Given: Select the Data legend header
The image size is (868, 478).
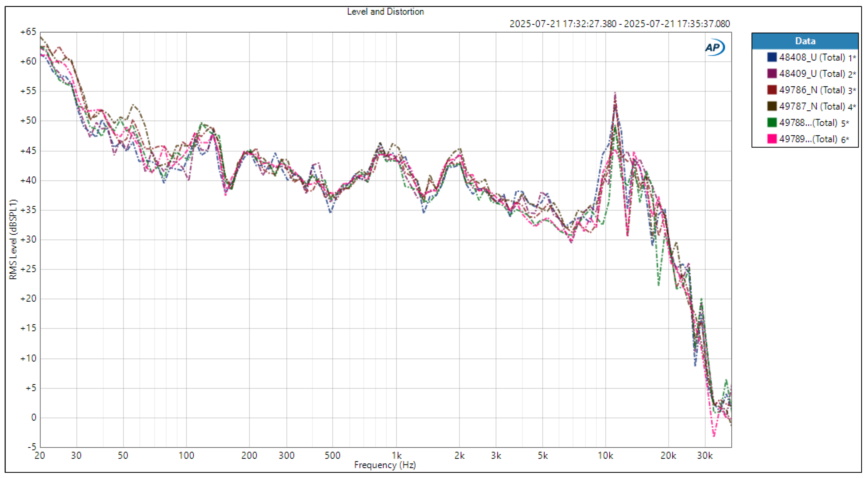Looking at the screenshot, I should click(805, 41).
